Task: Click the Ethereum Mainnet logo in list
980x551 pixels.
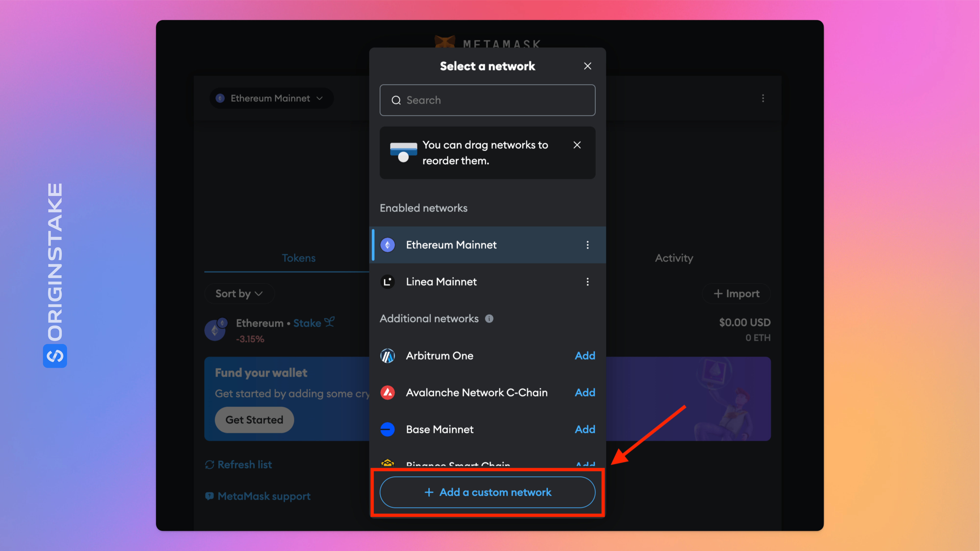Action: tap(387, 245)
